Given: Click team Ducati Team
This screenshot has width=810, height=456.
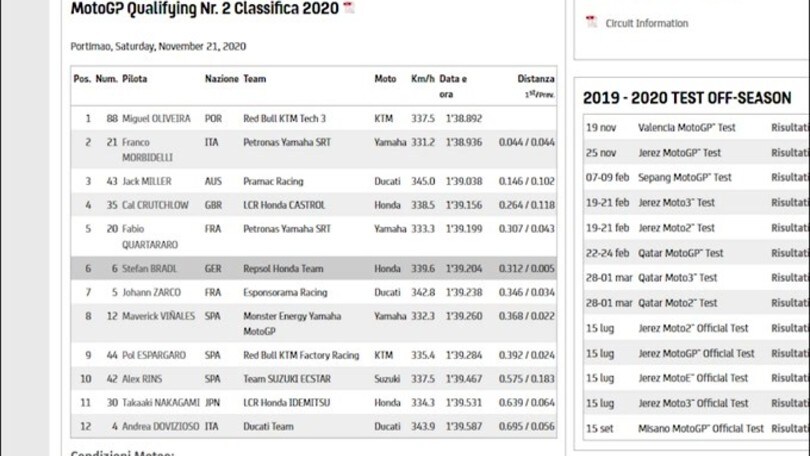Looking at the screenshot, I should pos(268,427).
